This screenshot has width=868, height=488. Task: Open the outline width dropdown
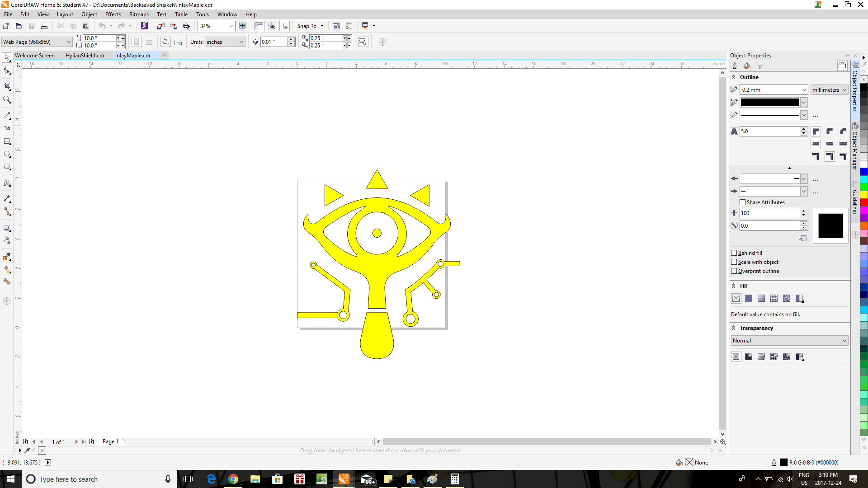coord(804,89)
